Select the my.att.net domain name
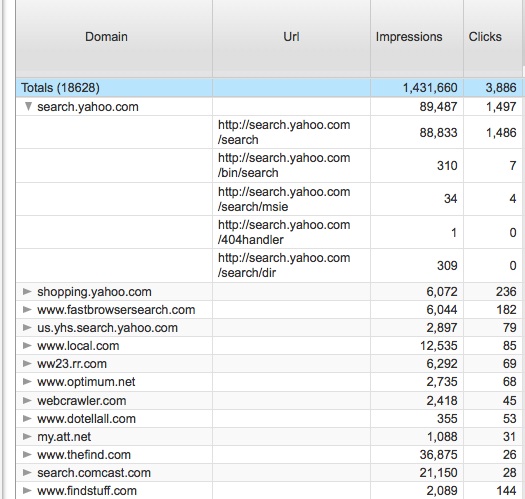This screenshot has height=499, width=525. (64, 437)
